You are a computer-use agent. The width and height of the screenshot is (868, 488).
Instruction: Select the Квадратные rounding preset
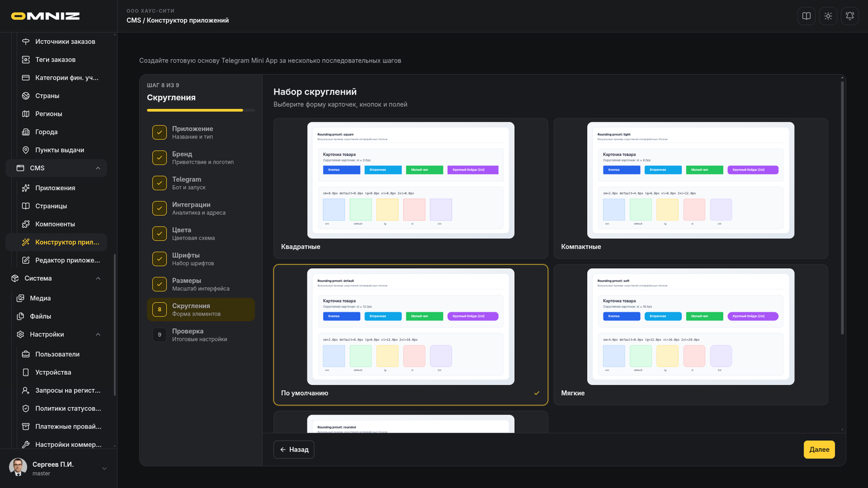(410, 189)
